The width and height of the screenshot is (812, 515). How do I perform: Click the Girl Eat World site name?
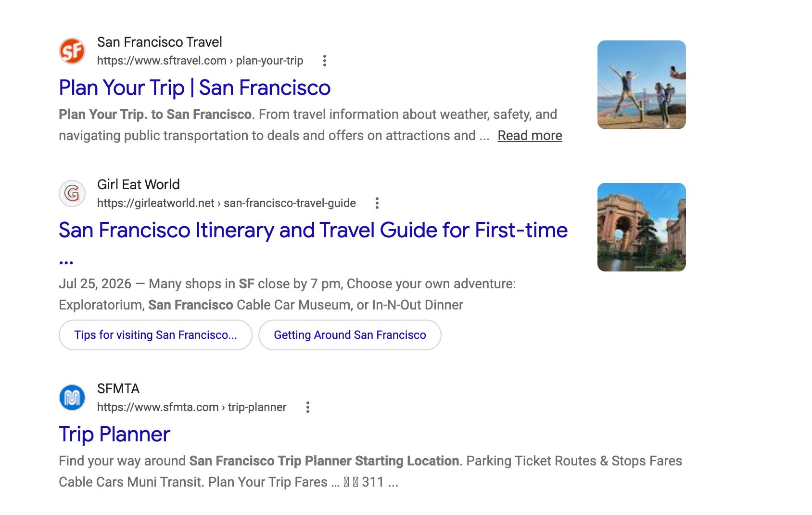(x=139, y=184)
